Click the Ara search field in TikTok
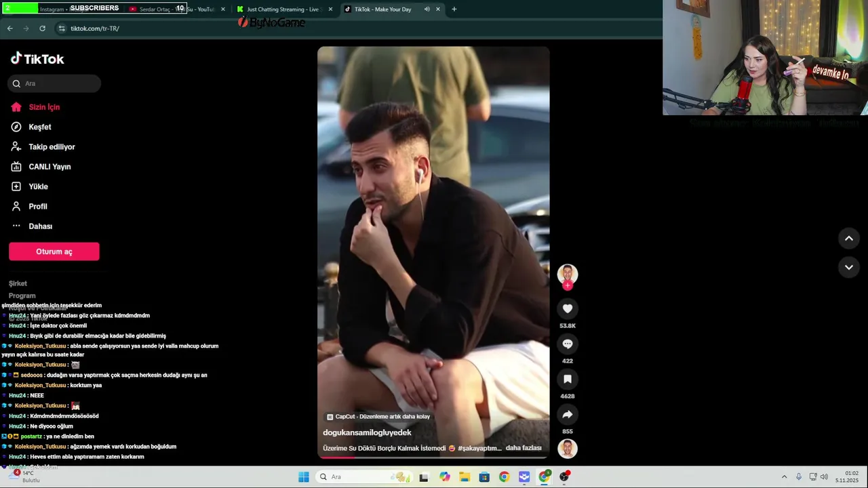The height and width of the screenshot is (488, 868). click(54, 83)
